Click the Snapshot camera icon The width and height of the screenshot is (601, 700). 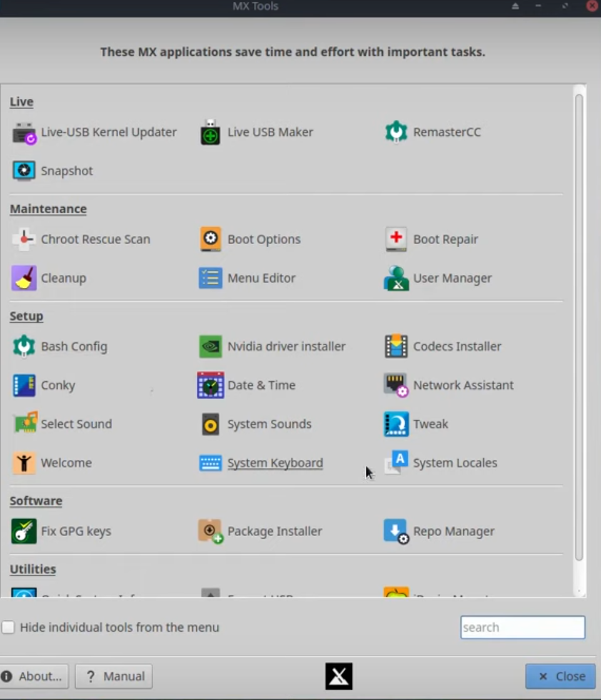click(24, 171)
